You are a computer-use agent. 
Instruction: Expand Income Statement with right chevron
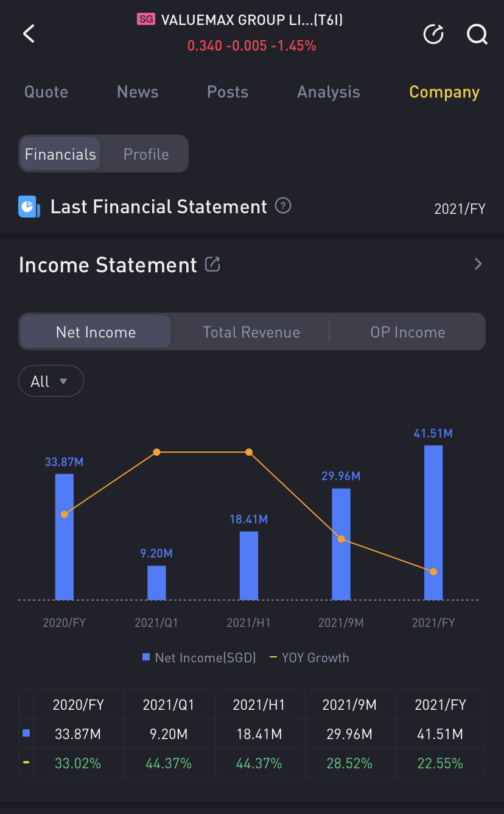click(x=478, y=264)
